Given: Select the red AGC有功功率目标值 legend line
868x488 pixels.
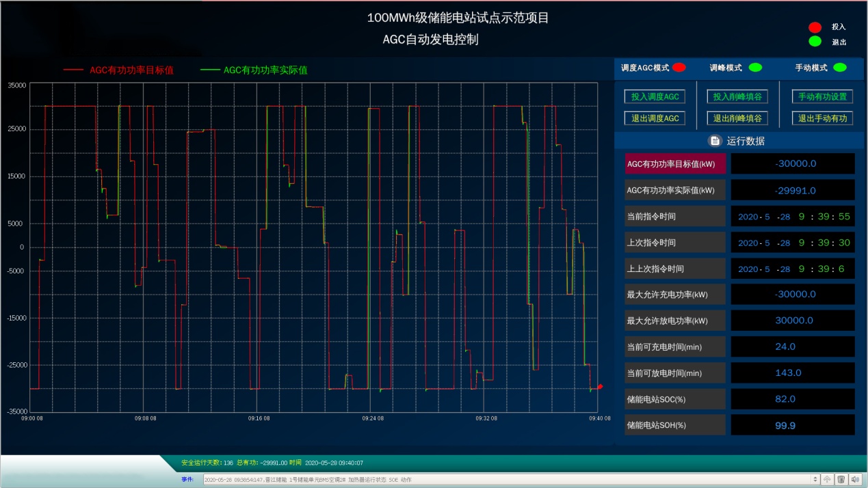Looking at the screenshot, I should click(x=73, y=70).
